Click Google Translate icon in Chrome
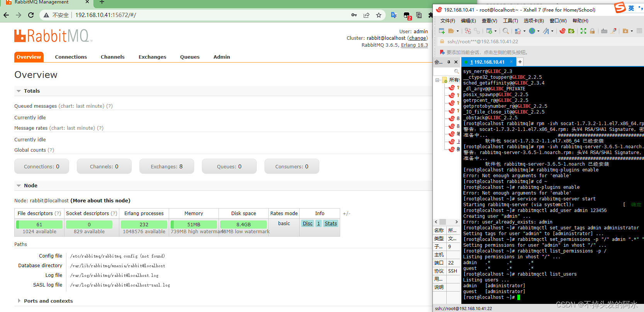Image resolution: width=644 pixels, height=312 pixels. [x=394, y=15]
